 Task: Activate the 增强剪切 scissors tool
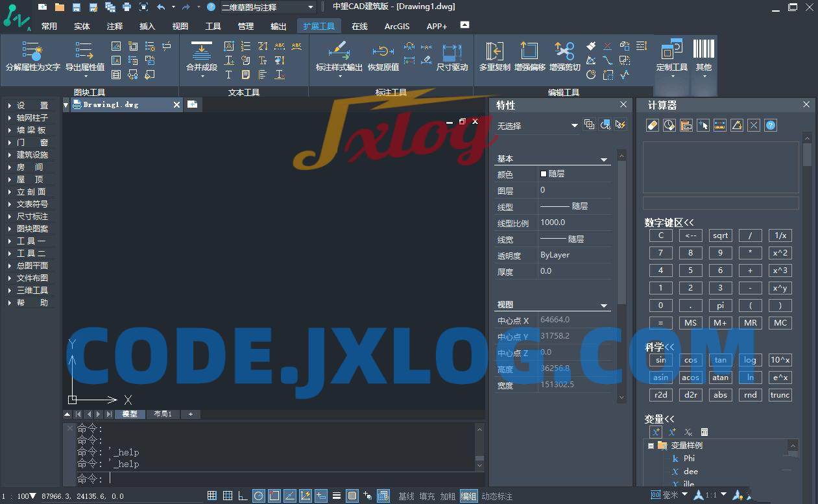[564, 51]
